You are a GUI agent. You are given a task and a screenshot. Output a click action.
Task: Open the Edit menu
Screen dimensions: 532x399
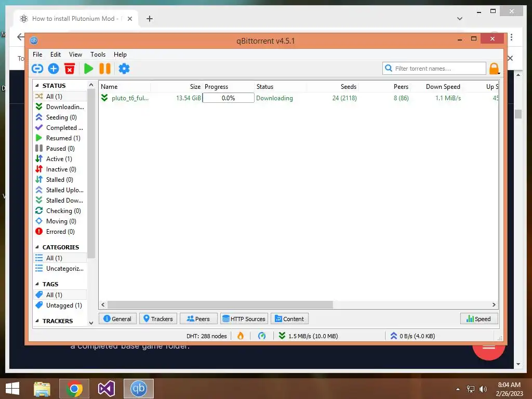pos(55,54)
